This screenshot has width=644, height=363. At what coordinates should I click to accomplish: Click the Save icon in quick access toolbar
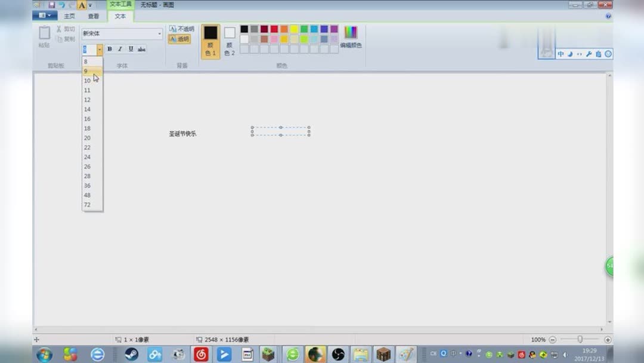[x=52, y=5]
